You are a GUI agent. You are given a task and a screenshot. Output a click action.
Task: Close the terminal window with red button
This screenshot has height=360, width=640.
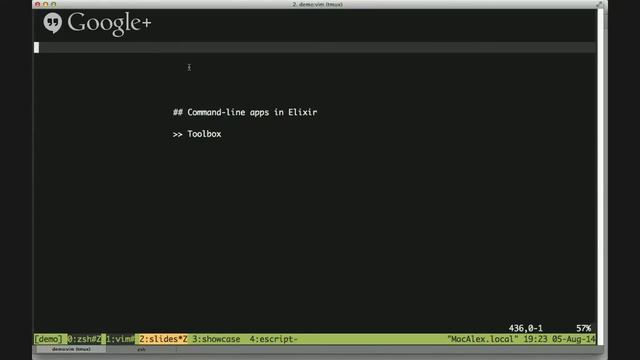click(38, 4)
